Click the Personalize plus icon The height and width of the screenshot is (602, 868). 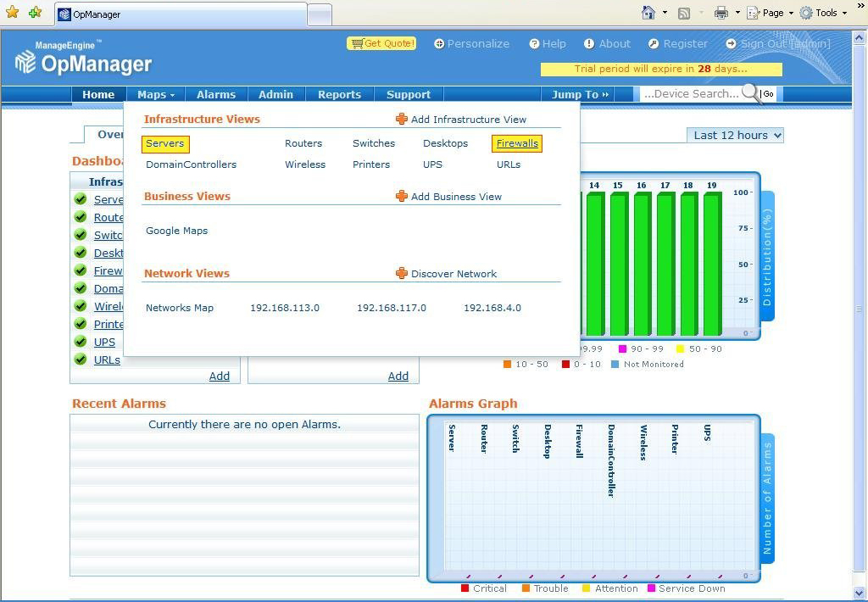click(x=439, y=44)
